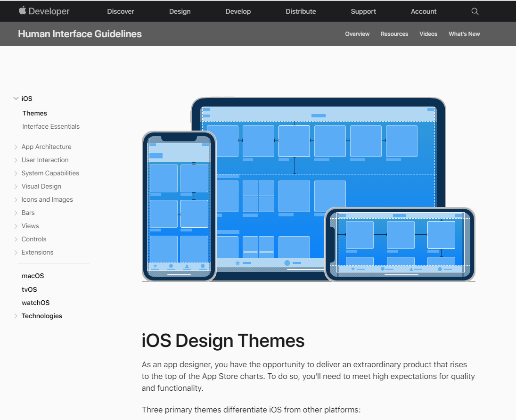Go to macOS guidelines

(33, 276)
